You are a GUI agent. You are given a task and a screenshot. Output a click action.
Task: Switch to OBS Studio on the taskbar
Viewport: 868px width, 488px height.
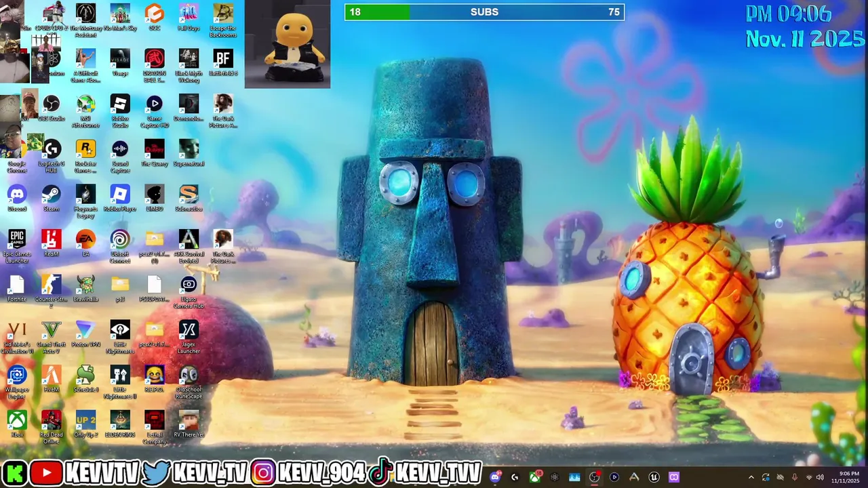(x=595, y=477)
